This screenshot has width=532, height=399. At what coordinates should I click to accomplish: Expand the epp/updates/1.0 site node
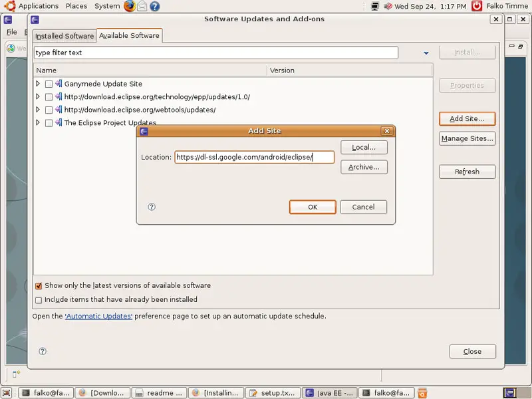pos(38,96)
